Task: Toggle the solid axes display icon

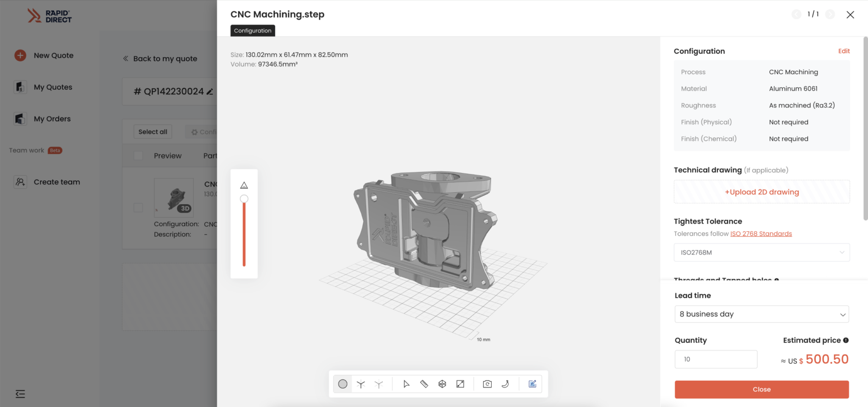Action: pyautogui.click(x=361, y=384)
